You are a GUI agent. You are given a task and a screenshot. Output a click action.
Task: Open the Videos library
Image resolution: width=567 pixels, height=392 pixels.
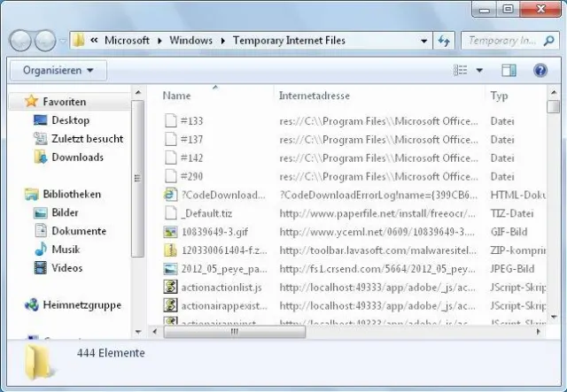tap(67, 268)
